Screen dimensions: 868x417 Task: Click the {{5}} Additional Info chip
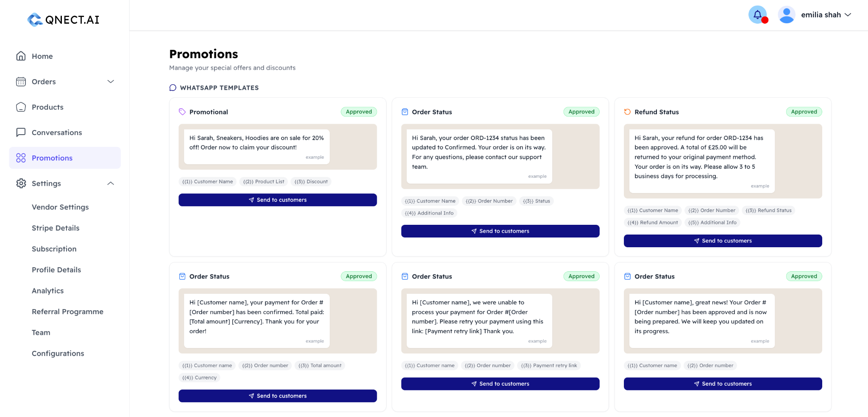point(712,223)
